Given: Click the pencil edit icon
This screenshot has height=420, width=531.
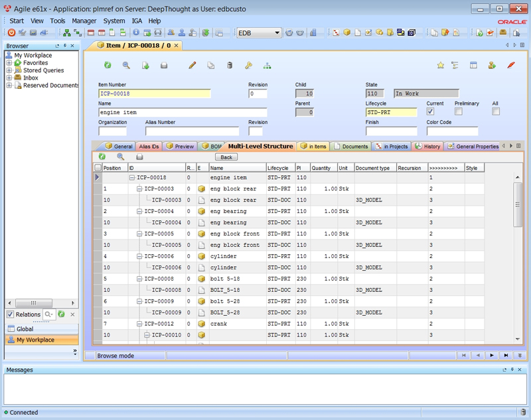Looking at the screenshot, I should coord(192,65).
